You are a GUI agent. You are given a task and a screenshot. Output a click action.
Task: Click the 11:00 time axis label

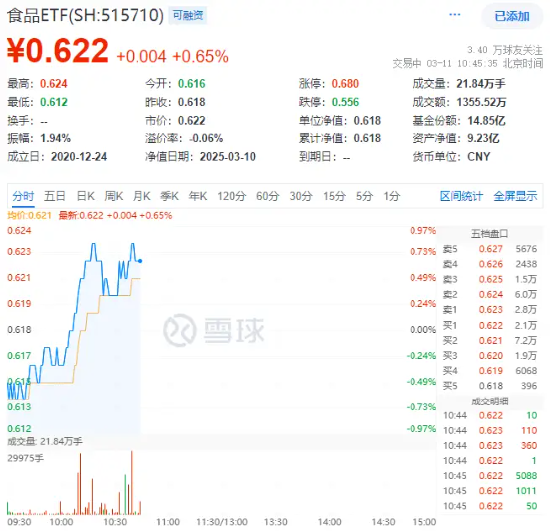(x=168, y=522)
